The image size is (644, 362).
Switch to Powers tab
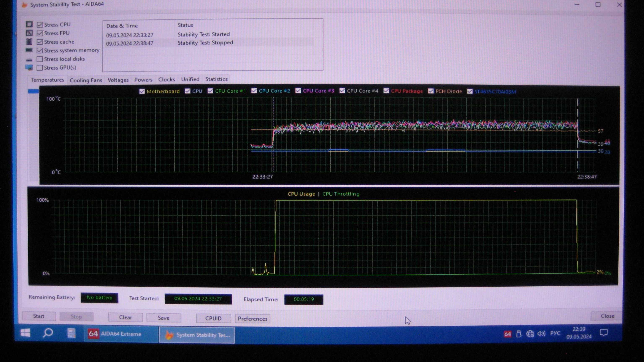coord(143,80)
